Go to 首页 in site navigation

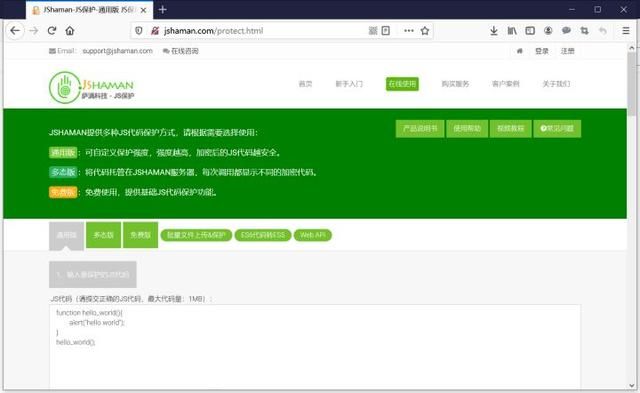[x=305, y=84]
